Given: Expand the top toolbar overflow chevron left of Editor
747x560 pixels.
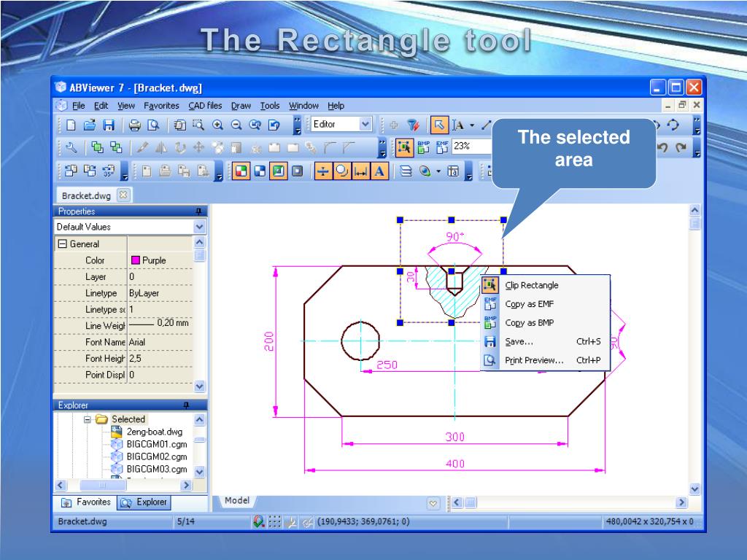Looking at the screenshot, I should tap(298, 125).
